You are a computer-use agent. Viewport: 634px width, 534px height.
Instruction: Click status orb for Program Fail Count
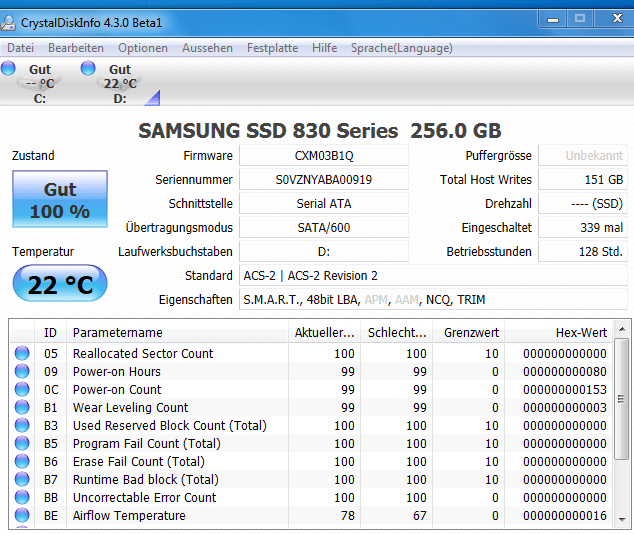coord(22,443)
